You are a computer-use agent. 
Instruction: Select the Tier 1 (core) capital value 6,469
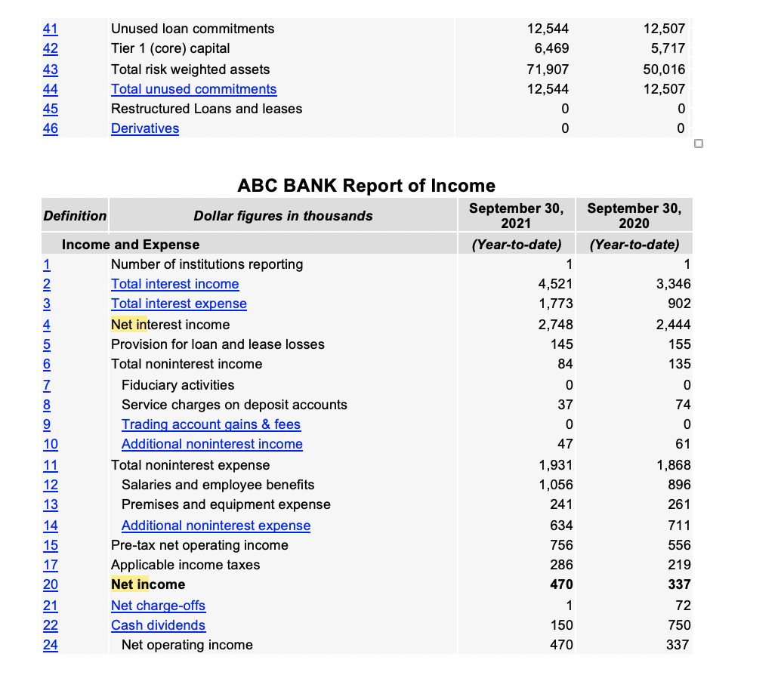click(x=551, y=49)
